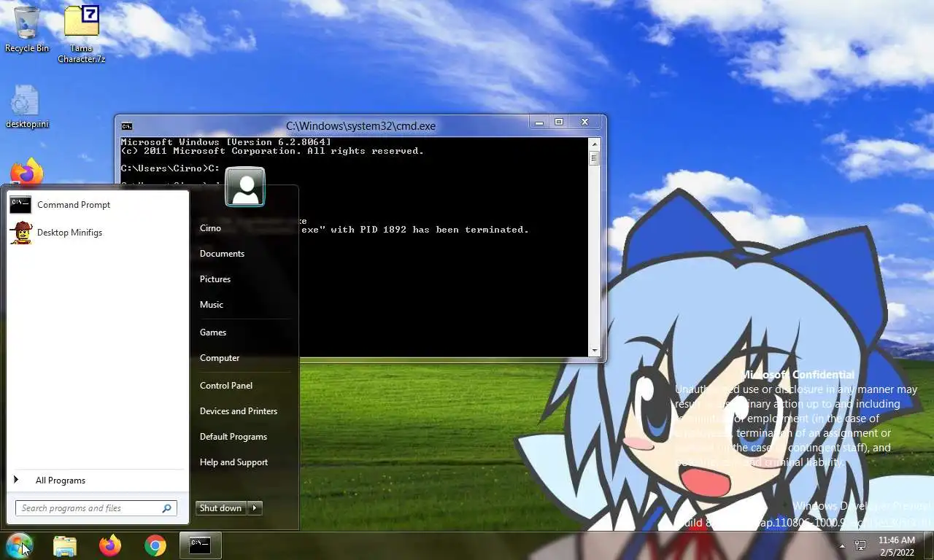
Task: Click the '(c) 2011 Microsoft Corporation' line
Action: pyautogui.click(x=272, y=151)
